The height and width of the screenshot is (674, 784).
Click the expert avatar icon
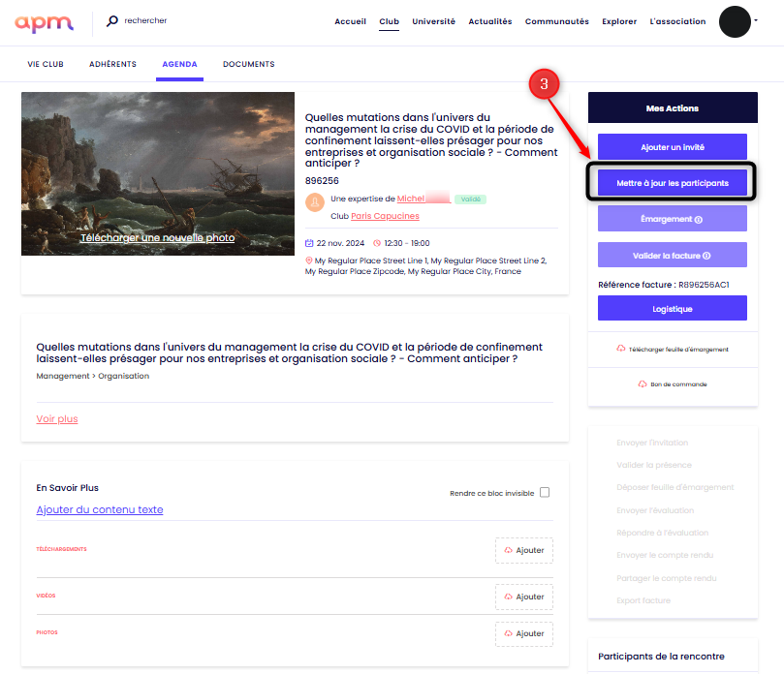[315, 202]
